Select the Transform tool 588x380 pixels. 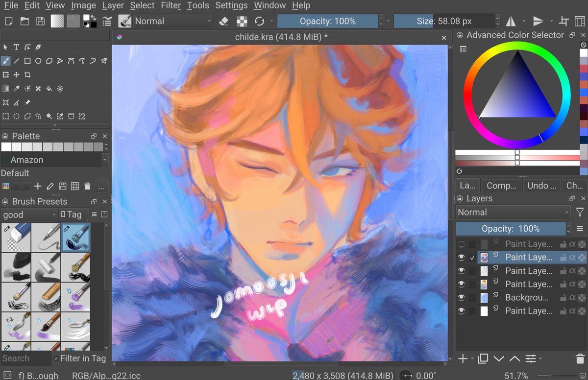(5, 74)
